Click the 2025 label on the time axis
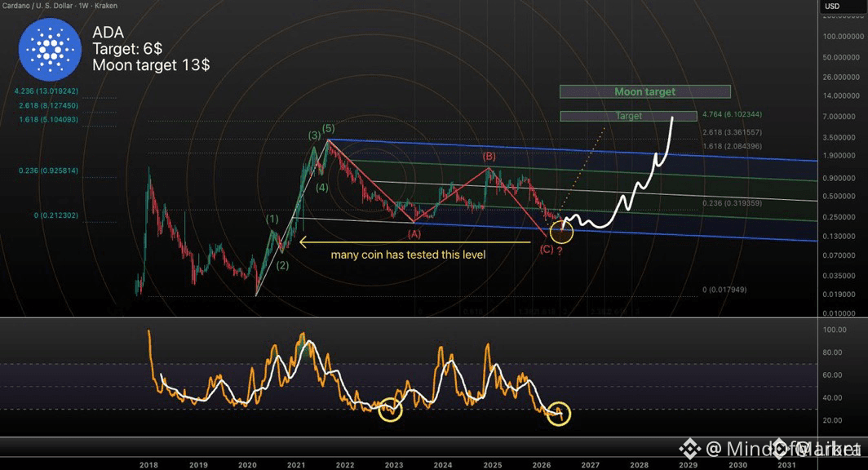Image resolution: width=868 pixels, height=470 pixels. (492, 465)
